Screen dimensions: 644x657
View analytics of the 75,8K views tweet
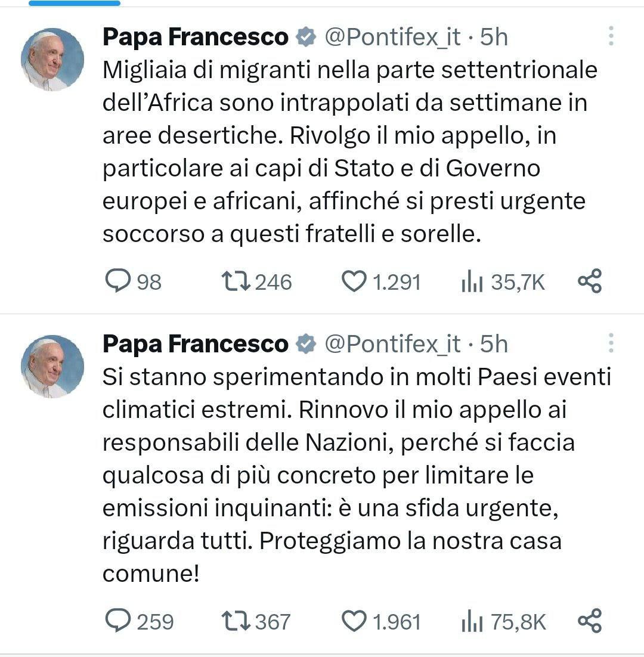click(x=472, y=622)
